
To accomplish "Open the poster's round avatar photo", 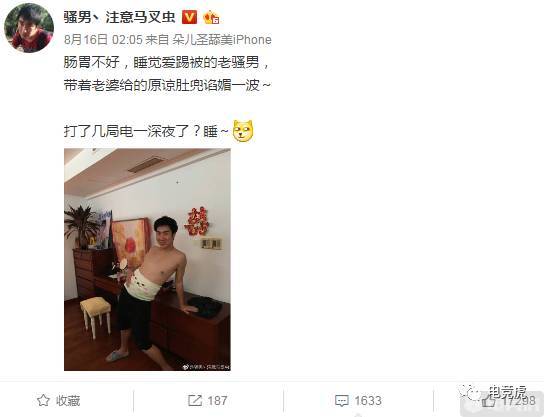I will (x=29, y=28).
